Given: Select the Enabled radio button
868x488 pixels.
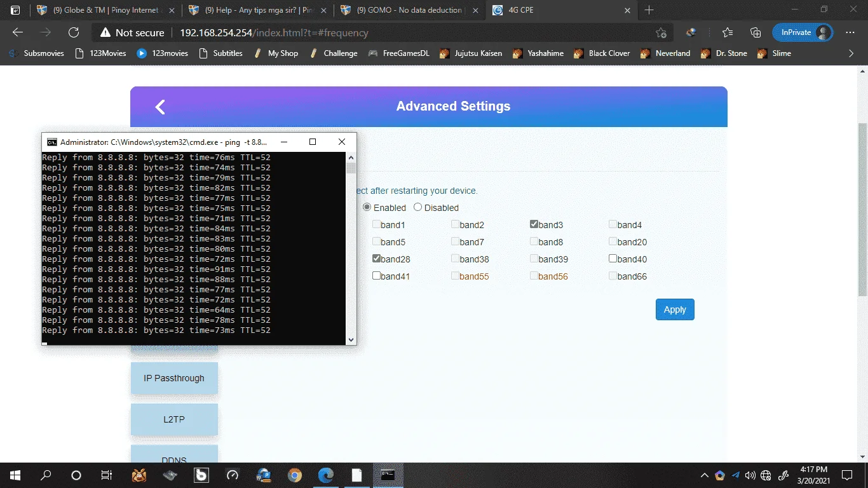Looking at the screenshot, I should (x=367, y=207).
